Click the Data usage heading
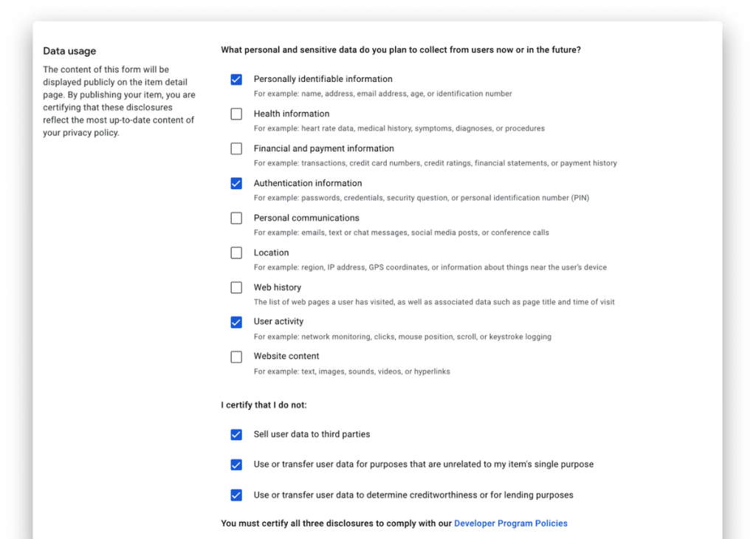756x539 pixels. tap(69, 51)
